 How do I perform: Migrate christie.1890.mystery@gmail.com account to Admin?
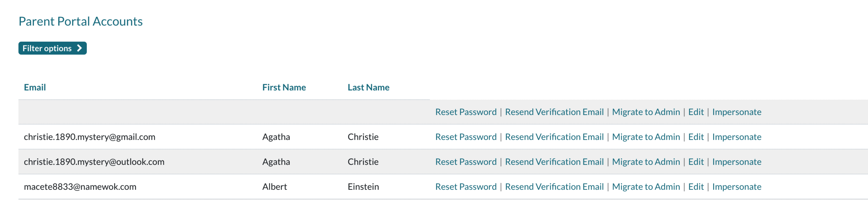[x=646, y=137]
